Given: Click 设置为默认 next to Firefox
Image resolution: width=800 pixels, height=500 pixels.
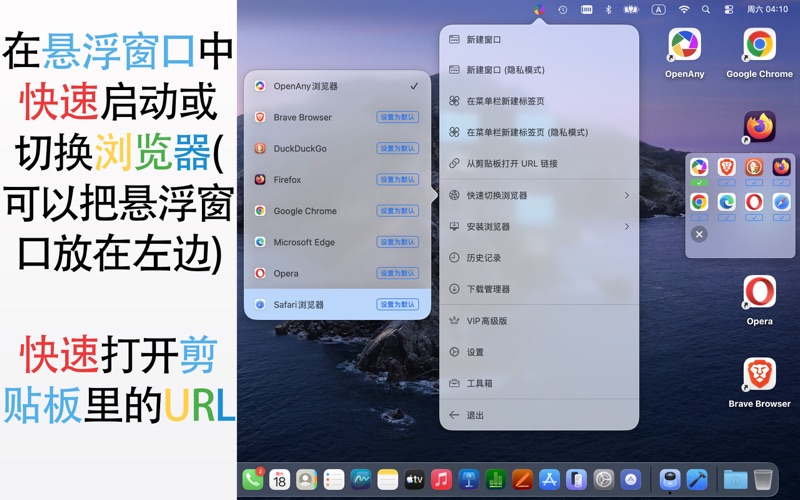Looking at the screenshot, I should (x=397, y=180).
